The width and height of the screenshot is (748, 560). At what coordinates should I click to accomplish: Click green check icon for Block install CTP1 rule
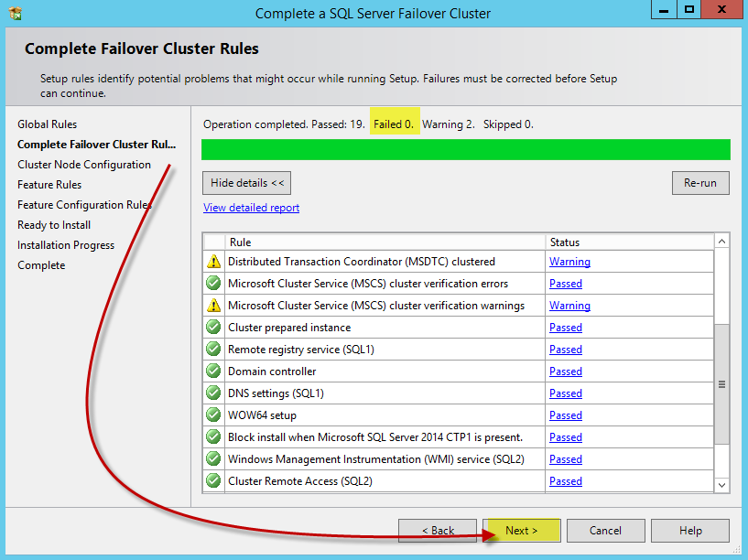click(213, 436)
